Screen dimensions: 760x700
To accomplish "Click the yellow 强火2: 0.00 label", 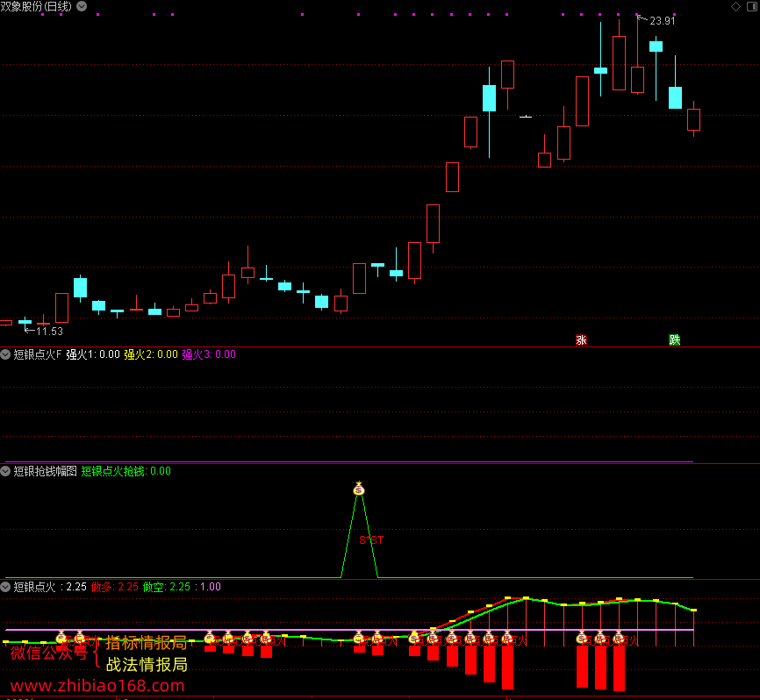I will tap(151, 354).
